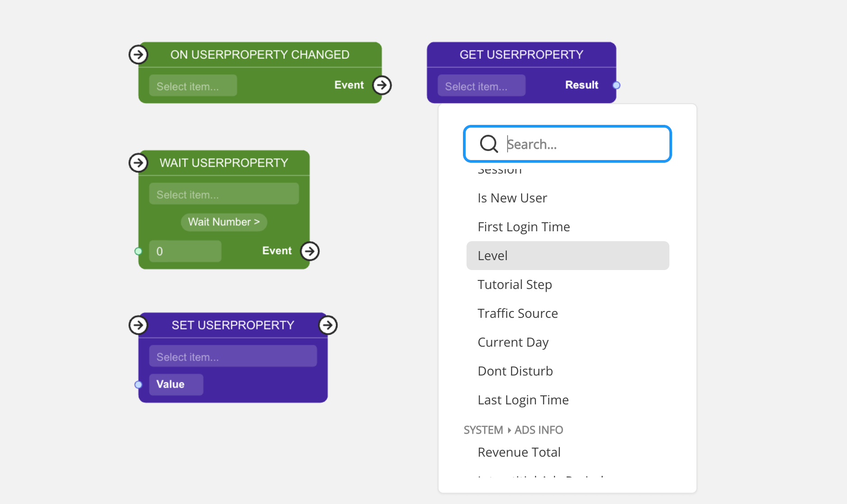Click input arrow on ON USERPROPERTY CHANGED node
847x504 pixels.
pyautogui.click(x=138, y=55)
